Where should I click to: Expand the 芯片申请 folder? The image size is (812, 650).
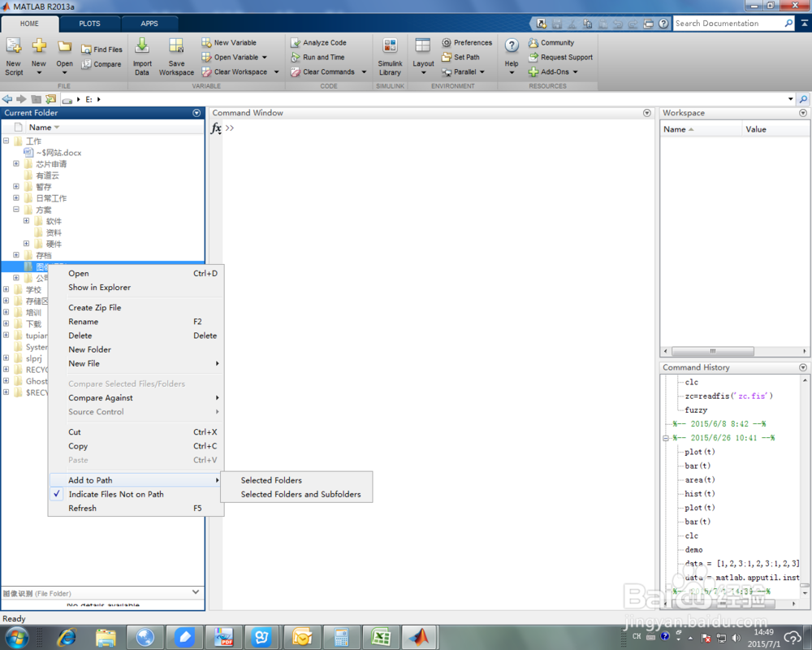(16, 164)
